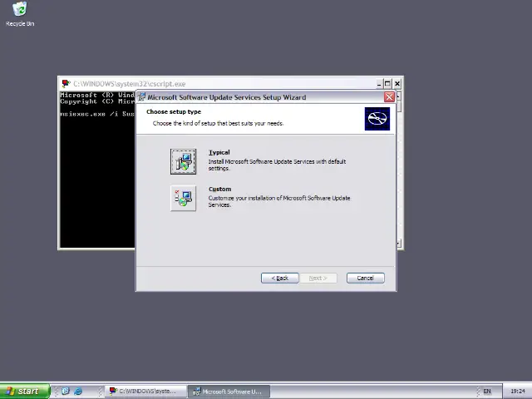Click the disabled Next button

[x=318, y=278]
